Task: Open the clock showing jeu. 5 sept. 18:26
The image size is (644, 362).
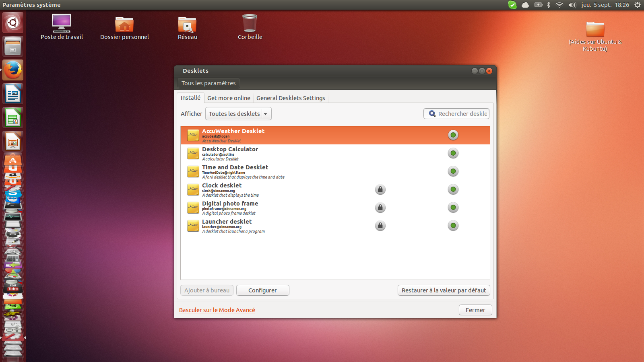Action: click(x=605, y=5)
